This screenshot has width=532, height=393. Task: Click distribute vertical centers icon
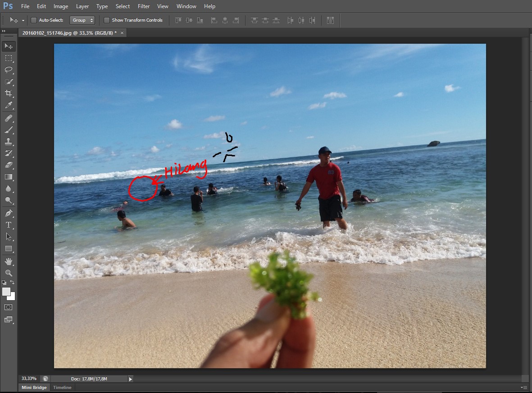(x=265, y=20)
